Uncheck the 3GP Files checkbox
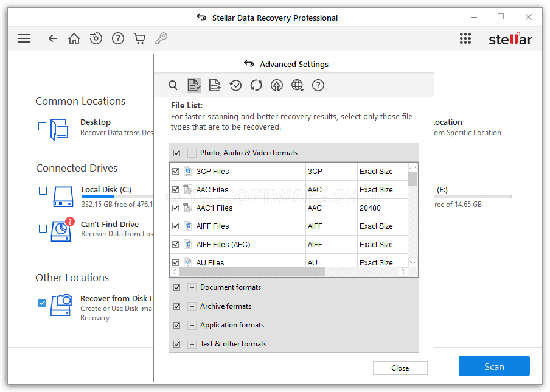Screen dimensions: 550x392 176,171
